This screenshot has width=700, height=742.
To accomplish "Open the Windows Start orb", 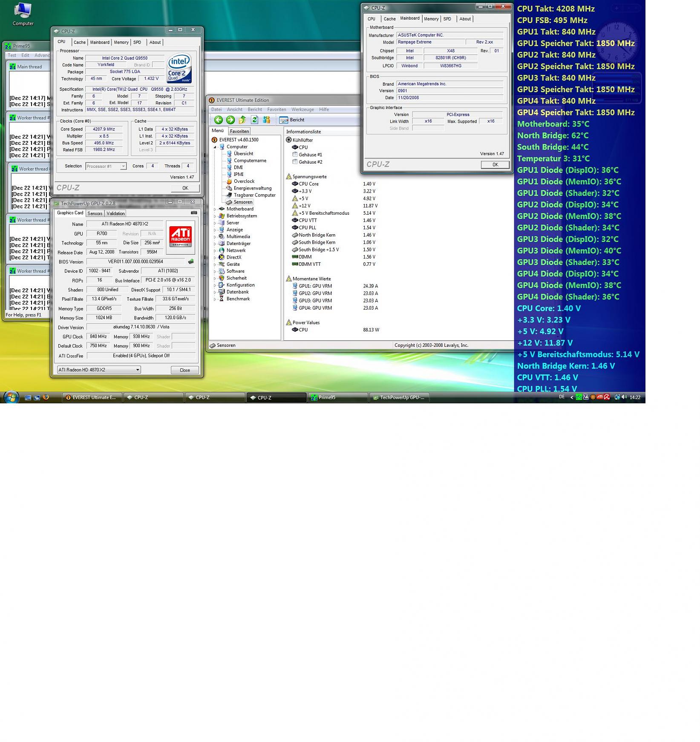I will coord(11,397).
